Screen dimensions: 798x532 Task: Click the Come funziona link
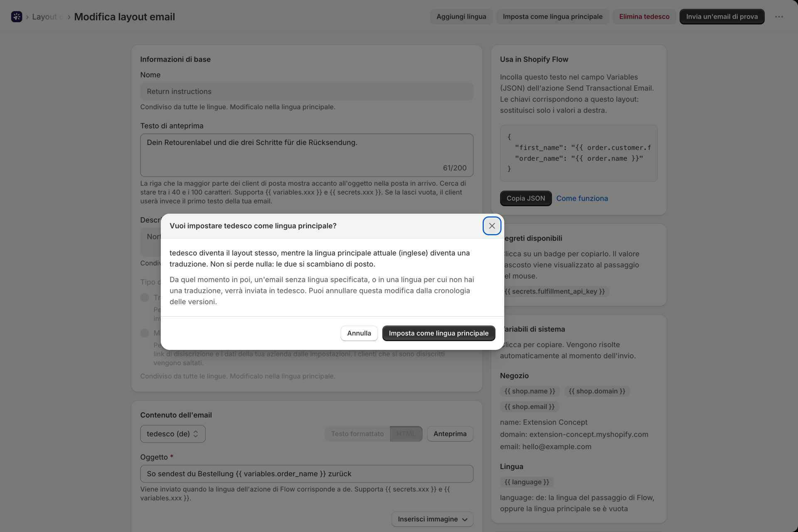click(x=582, y=199)
